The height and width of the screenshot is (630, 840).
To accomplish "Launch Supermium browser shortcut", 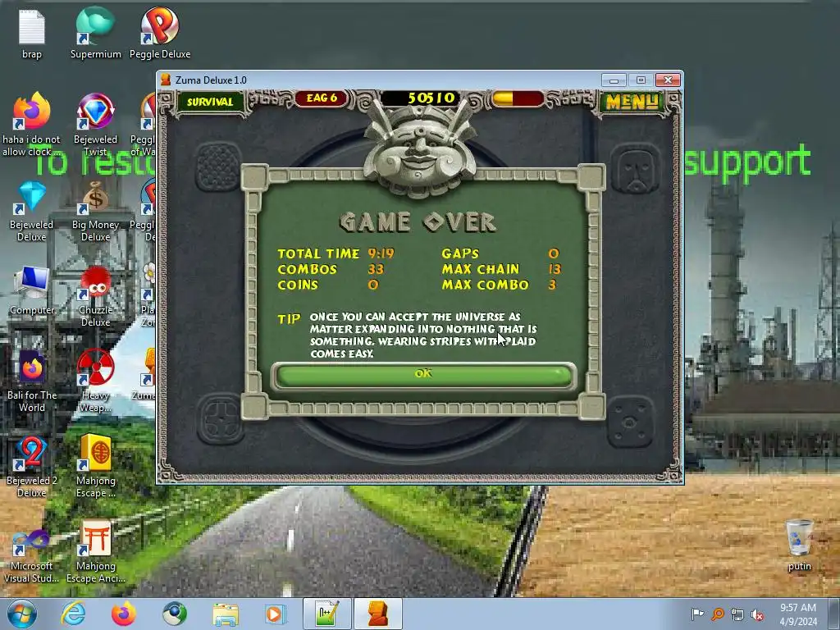I will (95, 33).
